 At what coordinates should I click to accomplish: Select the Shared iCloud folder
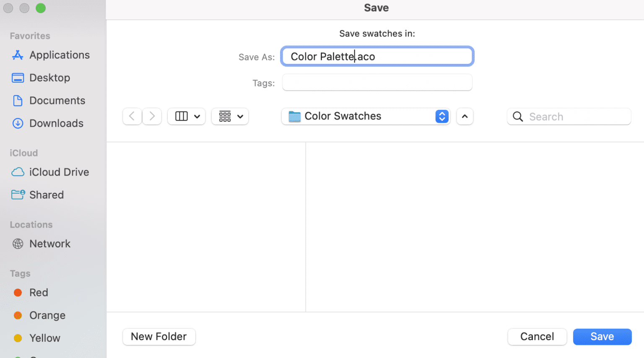[x=46, y=195]
